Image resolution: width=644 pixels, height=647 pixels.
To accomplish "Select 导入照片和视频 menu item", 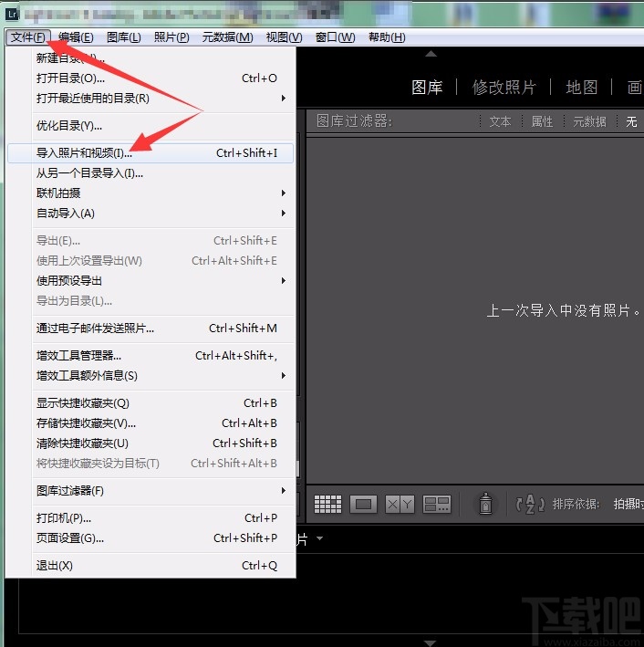I will pyautogui.click(x=151, y=153).
